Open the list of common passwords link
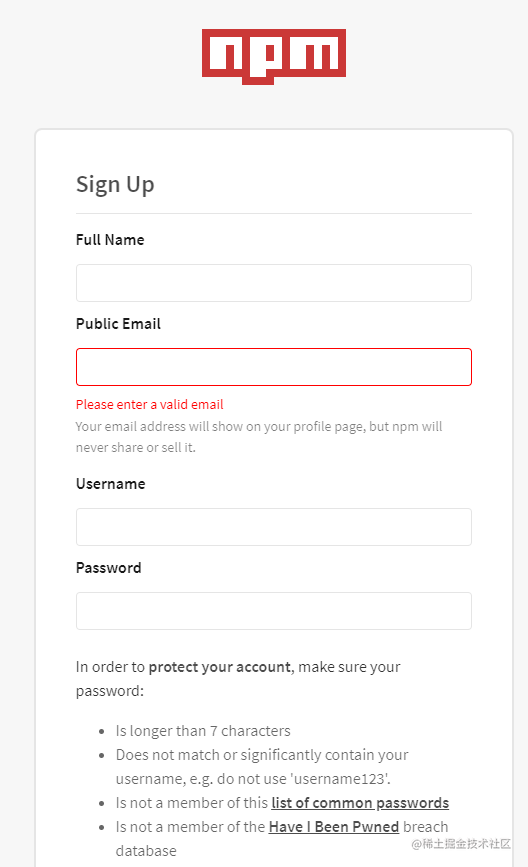 [x=360, y=803]
